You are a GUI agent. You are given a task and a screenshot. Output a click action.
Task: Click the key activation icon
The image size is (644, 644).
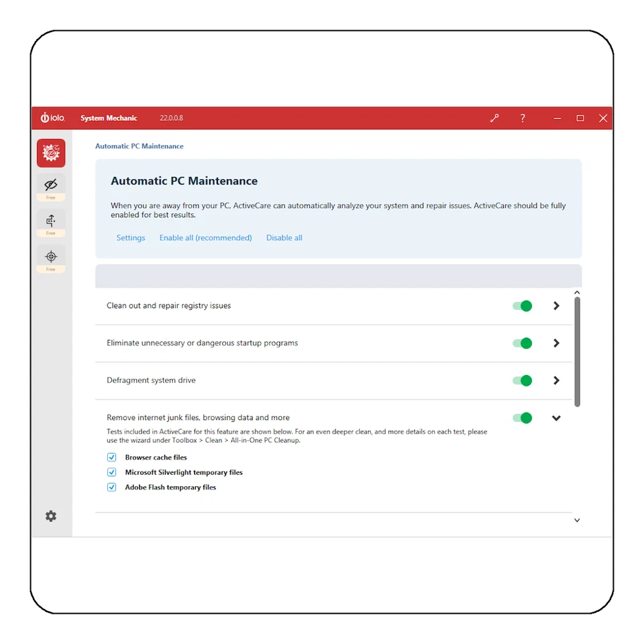click(494, 118)
